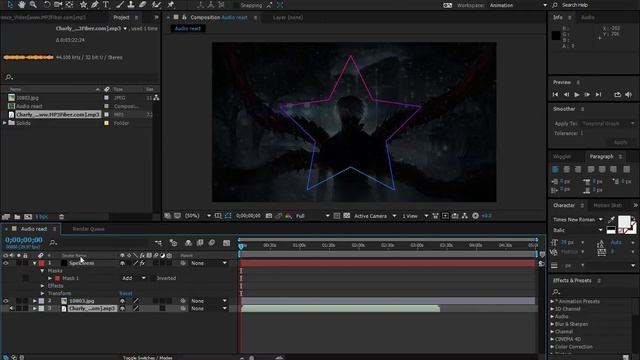
Task: Collapse the Masks group
Action: [x=42, y=271]
